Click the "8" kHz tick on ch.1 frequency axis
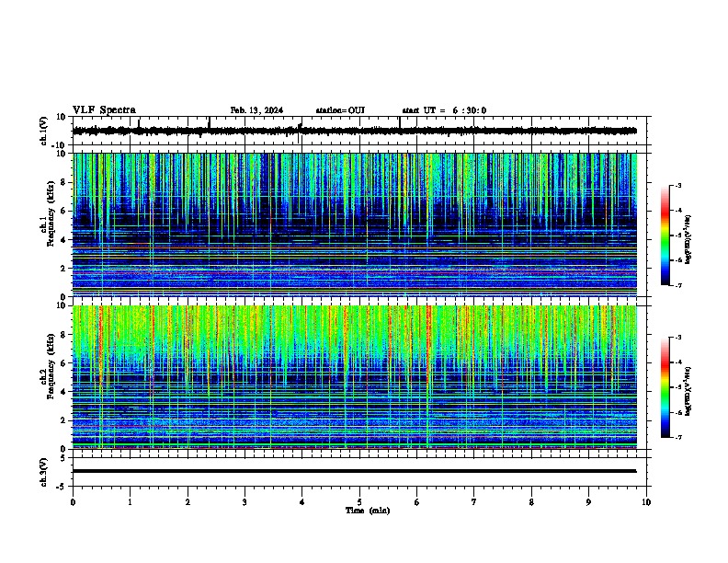The width and height of the screenshot is (728, 563). point(63,182)
